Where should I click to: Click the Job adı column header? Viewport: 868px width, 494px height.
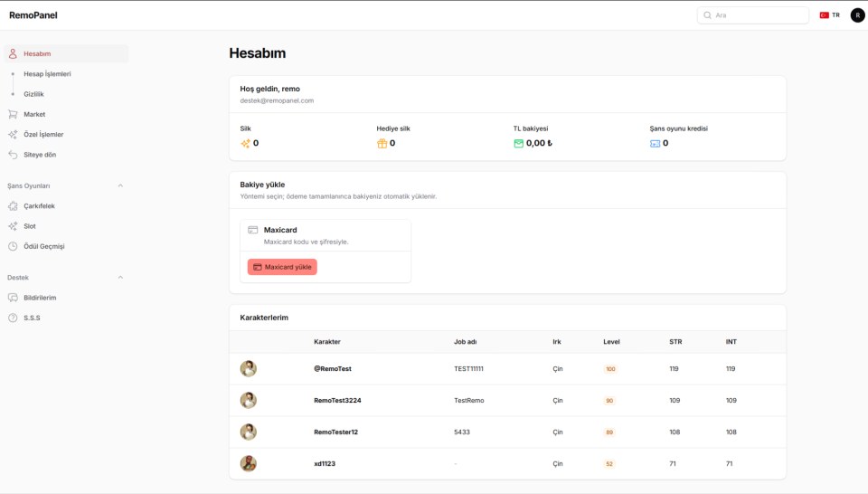466,342
